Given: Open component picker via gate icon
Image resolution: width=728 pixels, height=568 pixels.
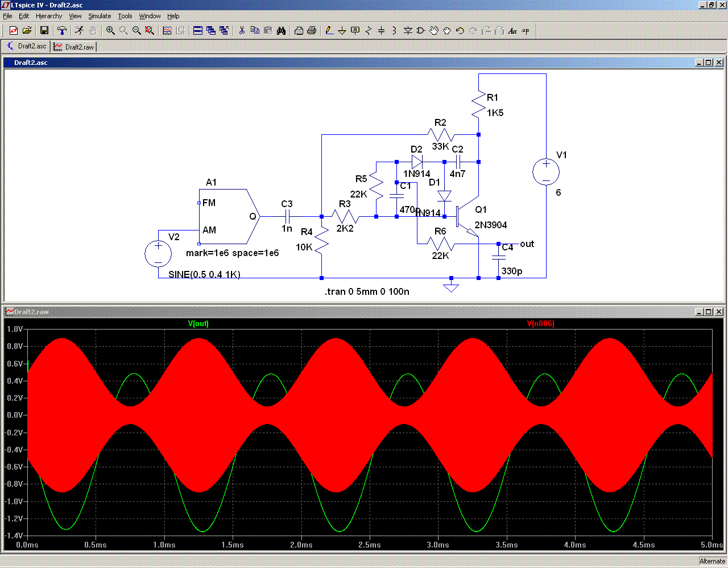Looking at the screenshot, I should [421, 31].
